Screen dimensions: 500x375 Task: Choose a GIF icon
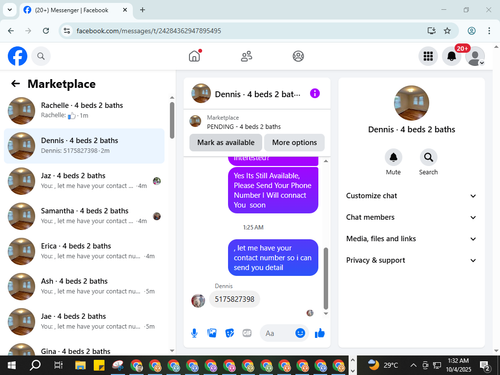click(247, 333)
